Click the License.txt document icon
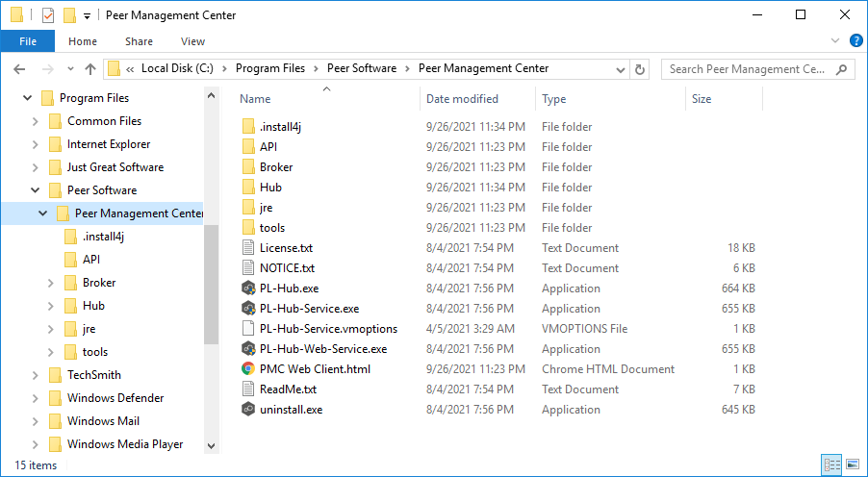The image size is (868, 477). coord(248,248)
